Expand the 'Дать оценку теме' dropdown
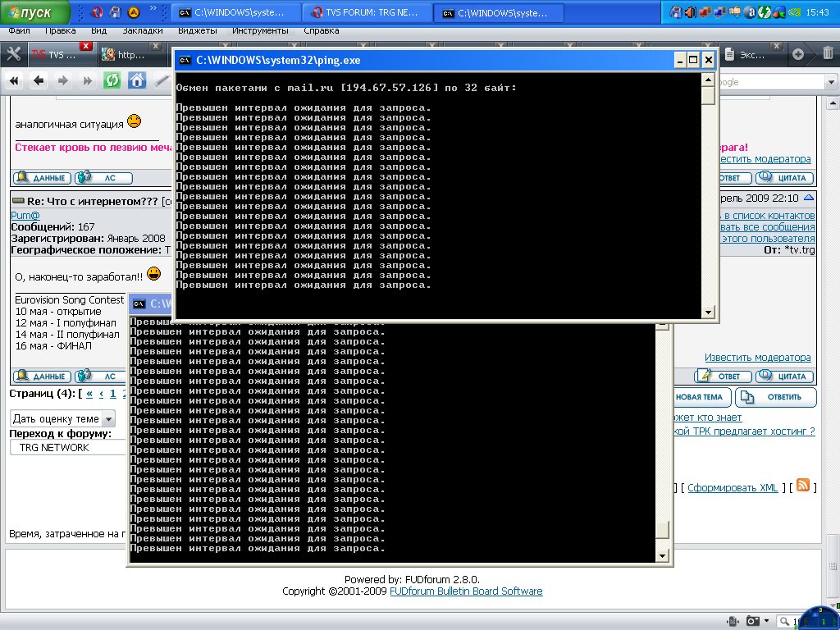Viewport: 840px width, 630px height. tap(108, 418)
